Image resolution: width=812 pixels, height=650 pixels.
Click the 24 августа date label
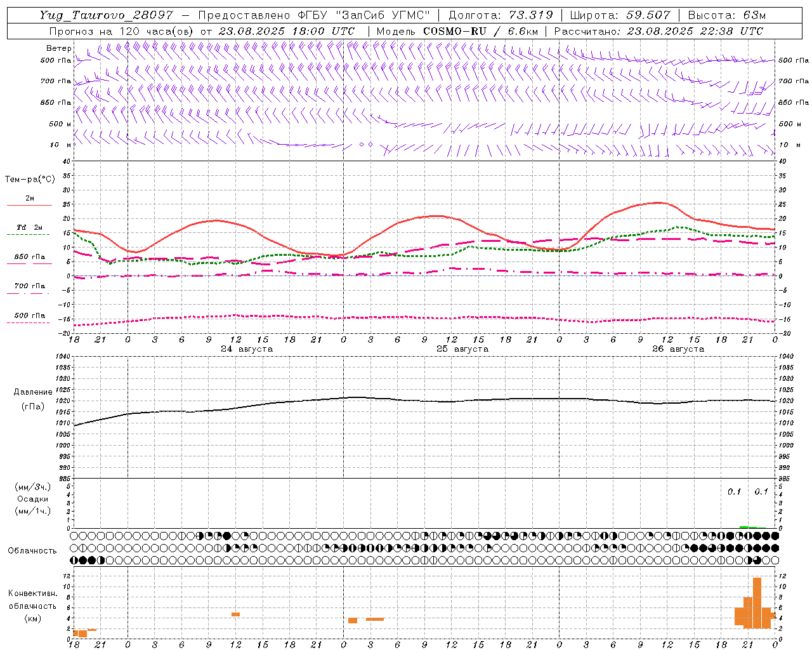[x=247, y=349]
